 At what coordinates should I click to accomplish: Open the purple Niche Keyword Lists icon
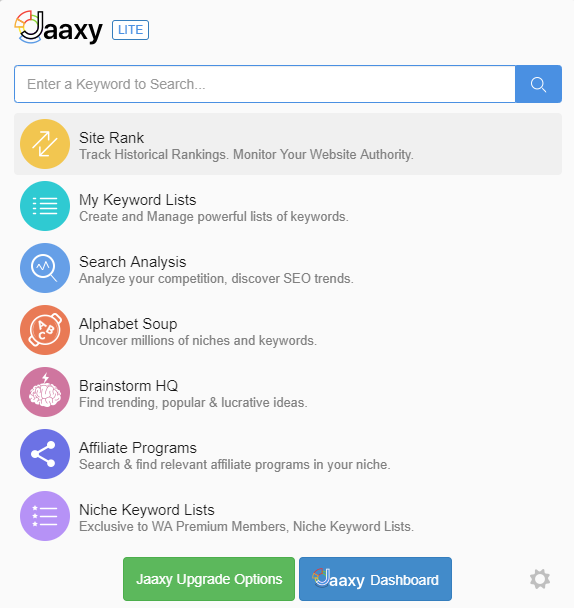[45, 516]
